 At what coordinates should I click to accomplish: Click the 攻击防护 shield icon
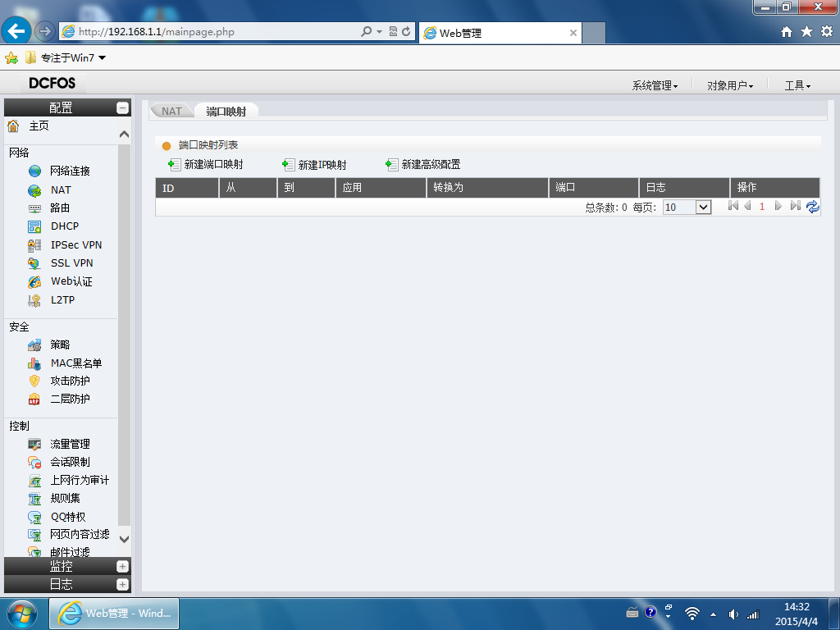pos(34,381)
